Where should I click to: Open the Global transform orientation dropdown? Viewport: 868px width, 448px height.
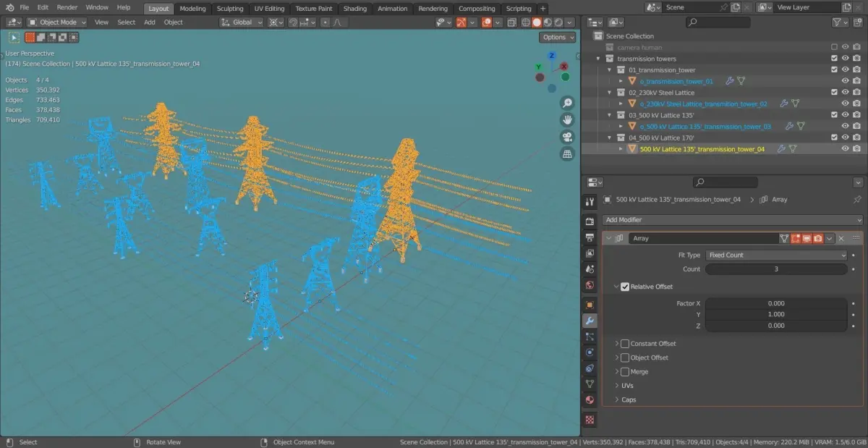pyautogui.click(x=241, y=22)
